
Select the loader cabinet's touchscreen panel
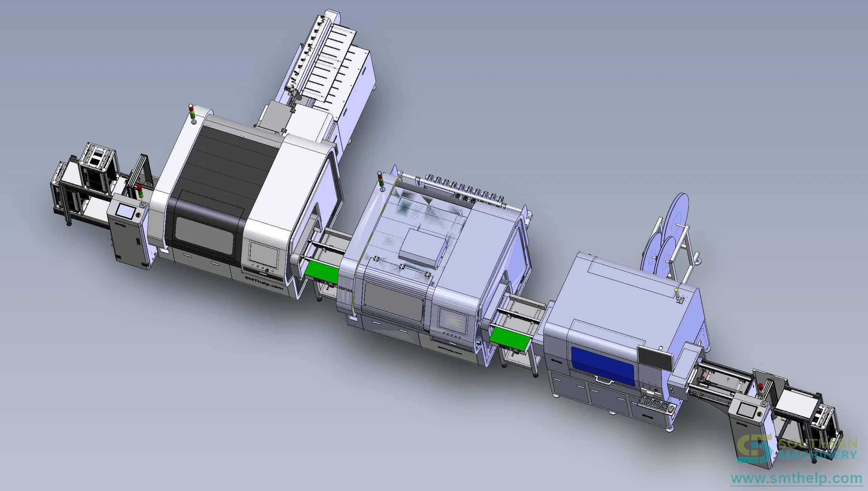125,211
